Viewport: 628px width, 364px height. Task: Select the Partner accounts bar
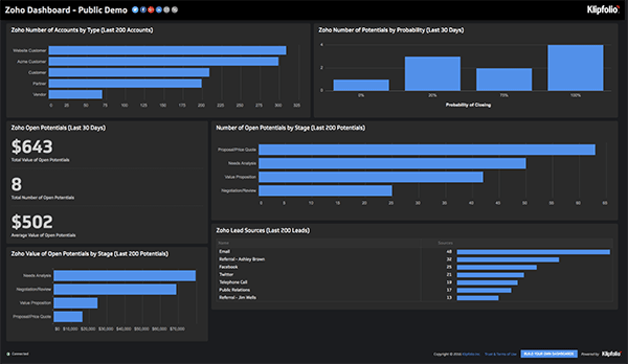click(x=125, y=83)
